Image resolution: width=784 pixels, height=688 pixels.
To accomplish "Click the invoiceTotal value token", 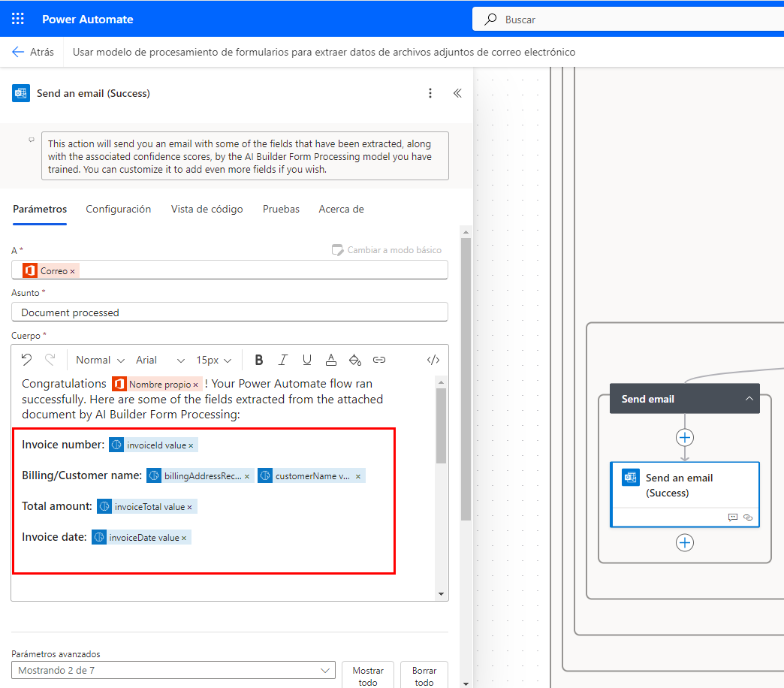I will pos(147,507).
